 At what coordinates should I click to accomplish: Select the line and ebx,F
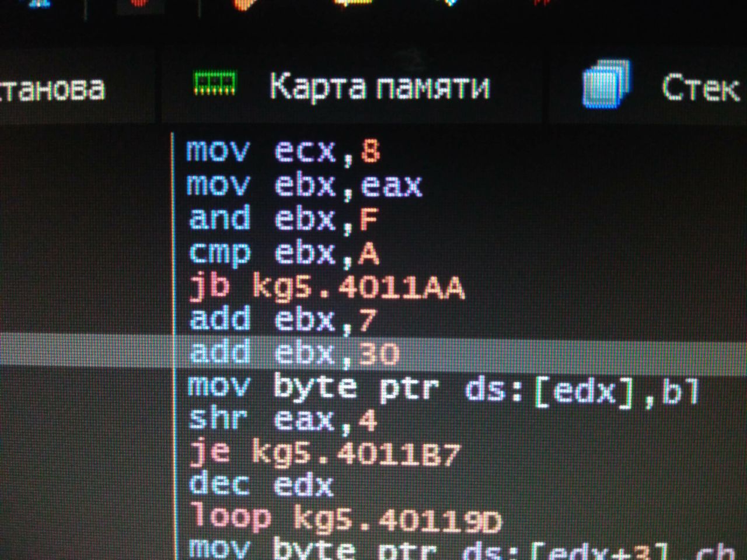tap(284, 219)
